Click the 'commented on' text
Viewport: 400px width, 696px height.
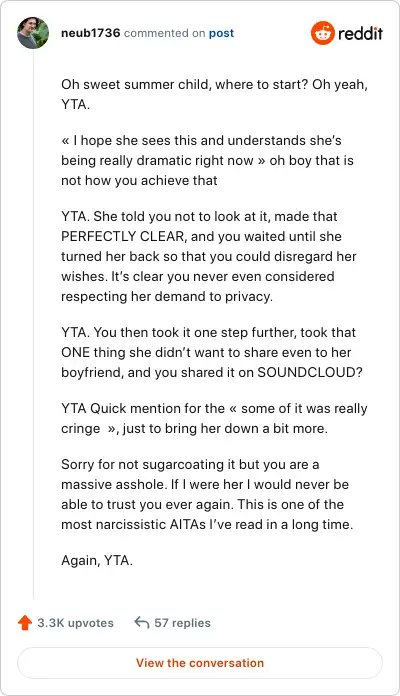[x=164, y=33]
